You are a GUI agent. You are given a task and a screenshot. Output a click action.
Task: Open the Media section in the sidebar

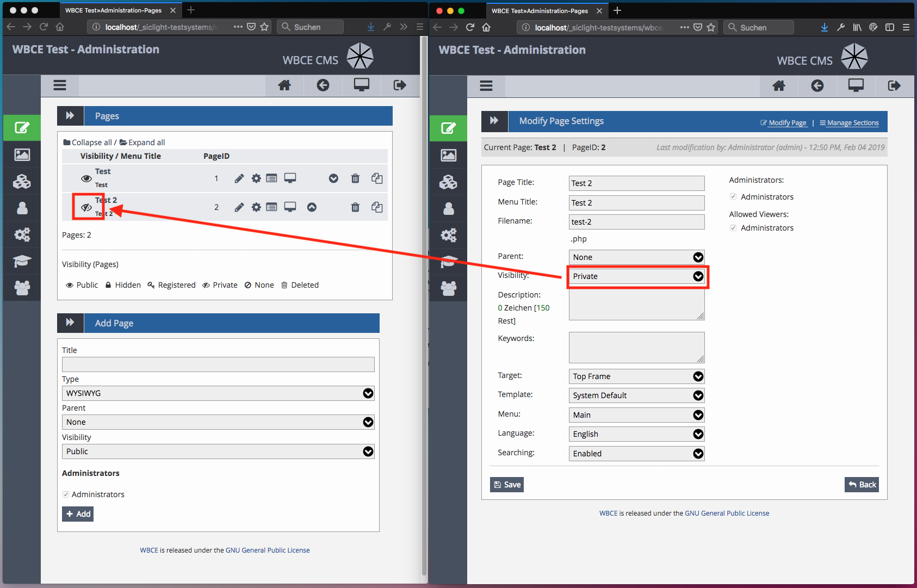click(22, 154)
